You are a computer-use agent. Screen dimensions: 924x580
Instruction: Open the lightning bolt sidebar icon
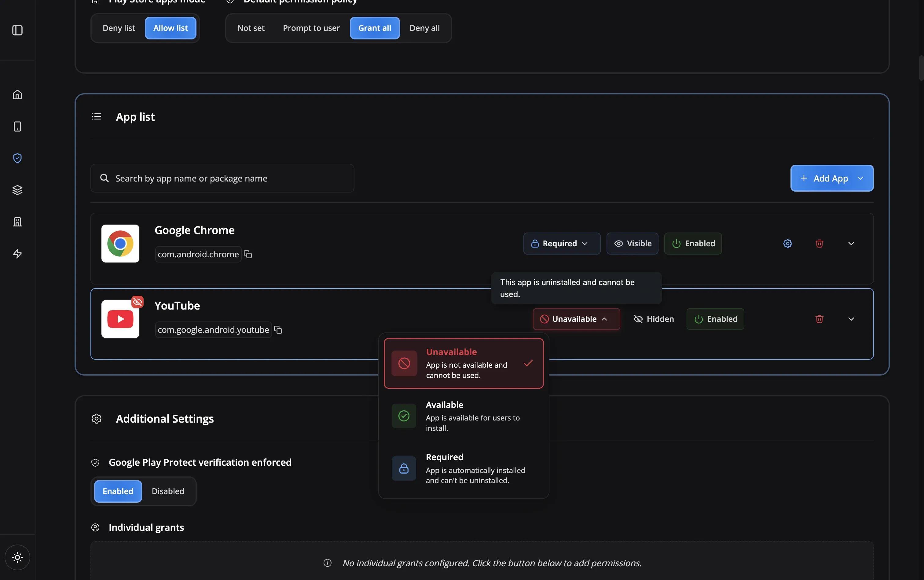(x=17, y=254)
